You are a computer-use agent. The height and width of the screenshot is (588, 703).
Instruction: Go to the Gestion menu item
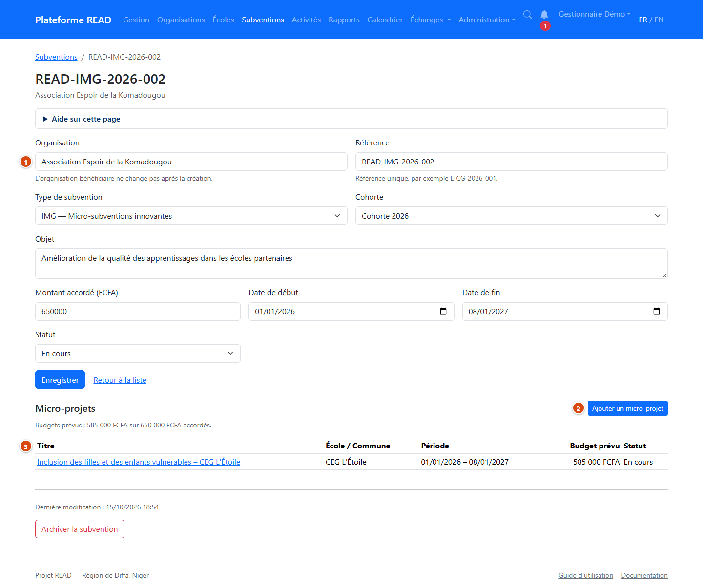pyautogui.click(x=136, y=20)
